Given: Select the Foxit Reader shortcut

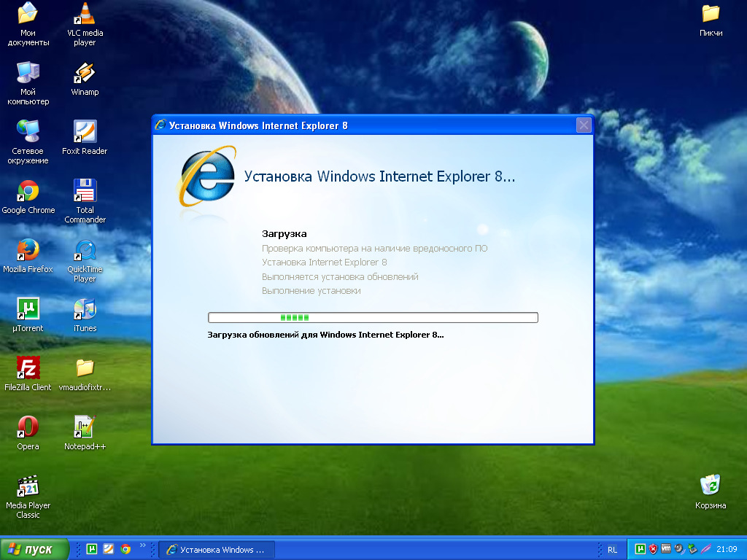Looking at the screenshot, I should 85,137.
